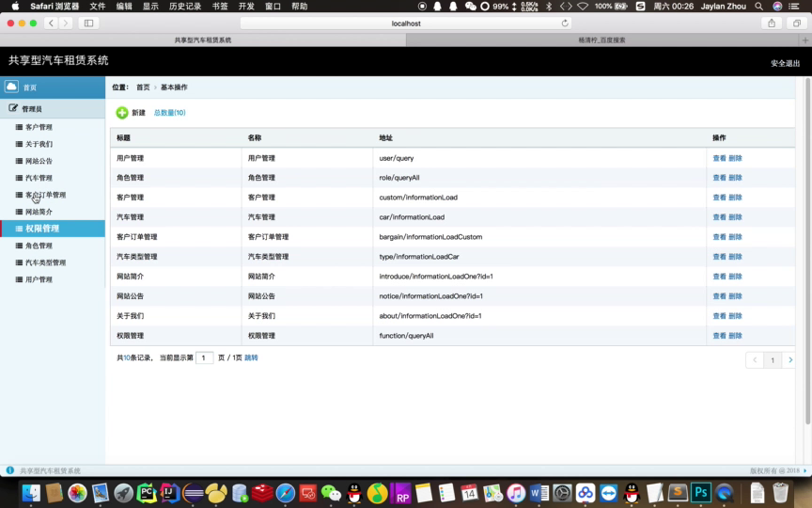Open 客户管理 in the sidebar

coord(39,127)
